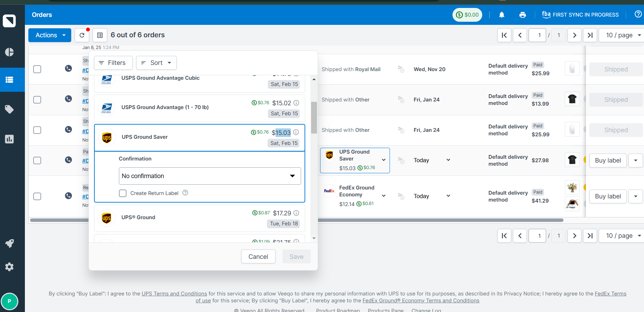
Task: Select USPS Ground Advantage (1 - 70 lb) rate
Action: click(199, 108)
